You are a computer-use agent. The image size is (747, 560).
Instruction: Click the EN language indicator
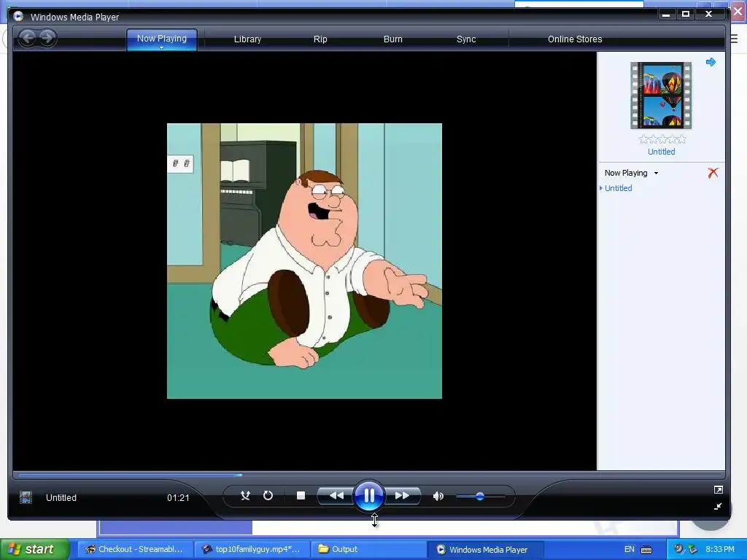click(x=629, y=549)
